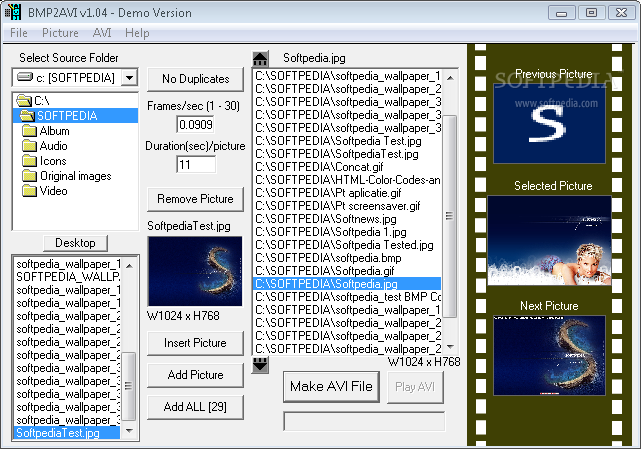Click the Play AVI button
Image resolution: width=641 pixels, height=449 pixels.
tap(415, 387)
